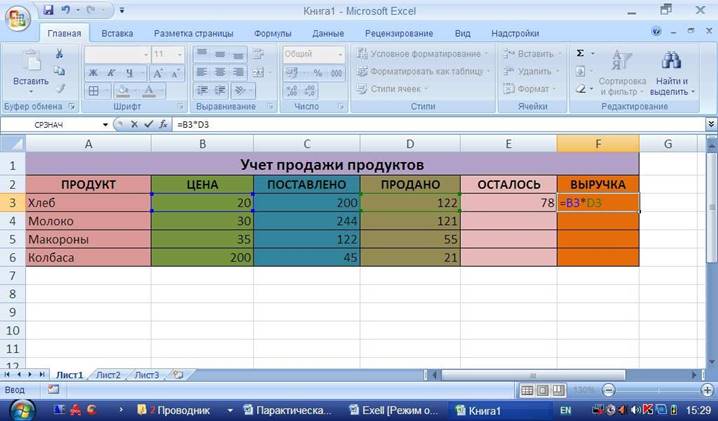Align text to the left

[202, 72]
